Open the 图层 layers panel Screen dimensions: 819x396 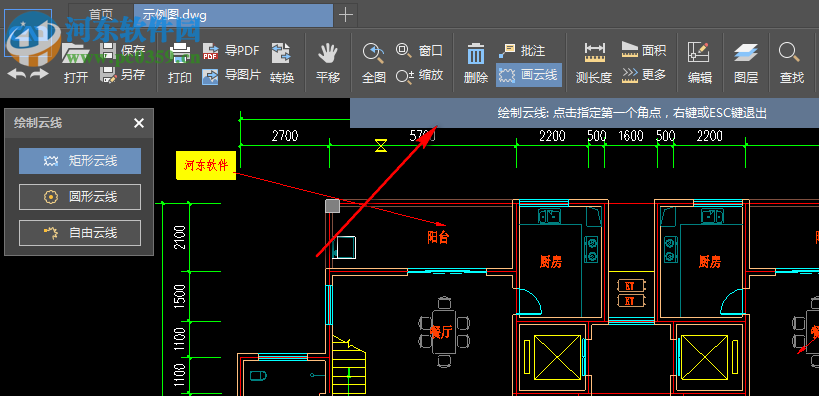click(x=746, y=64)
